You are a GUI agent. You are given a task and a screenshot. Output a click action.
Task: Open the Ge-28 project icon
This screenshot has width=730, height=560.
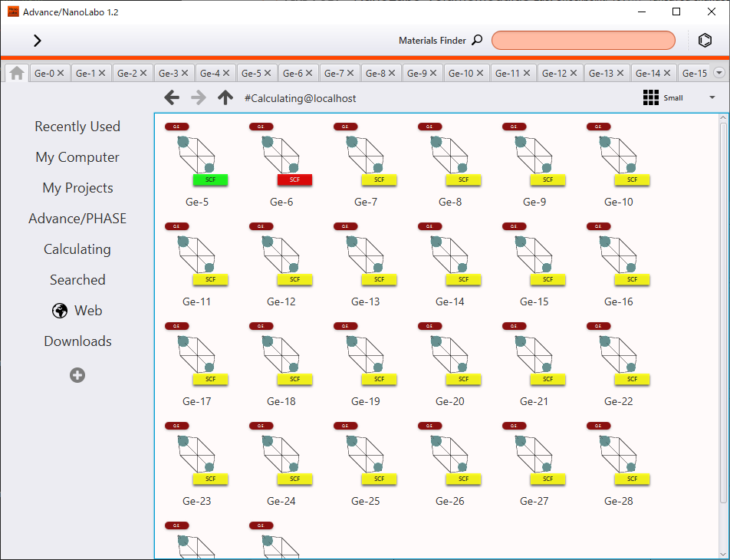[618, 454]
